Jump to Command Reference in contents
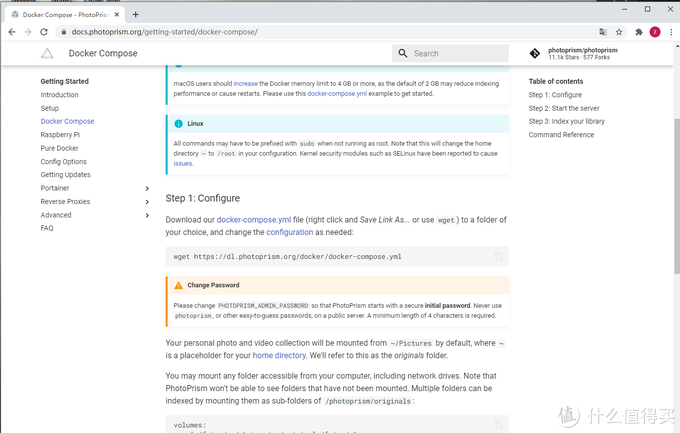Viewport: 680px width, 433px height. coord(561,134)
